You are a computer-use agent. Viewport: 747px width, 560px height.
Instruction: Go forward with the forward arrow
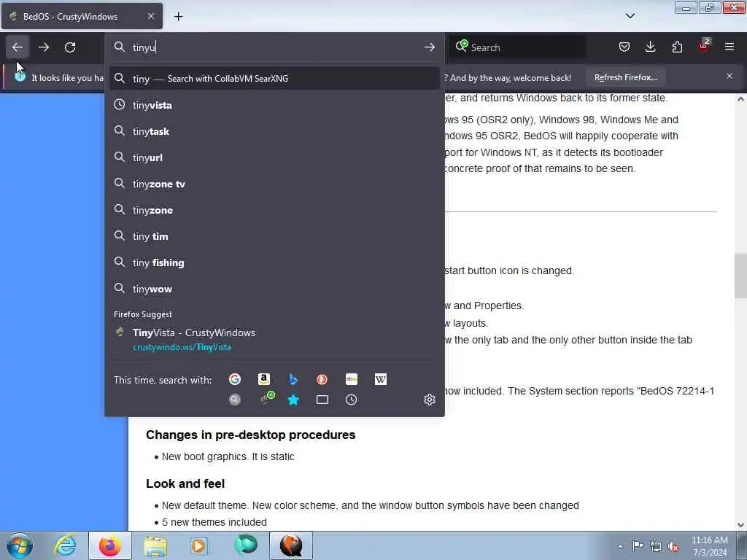pos(44,47)
